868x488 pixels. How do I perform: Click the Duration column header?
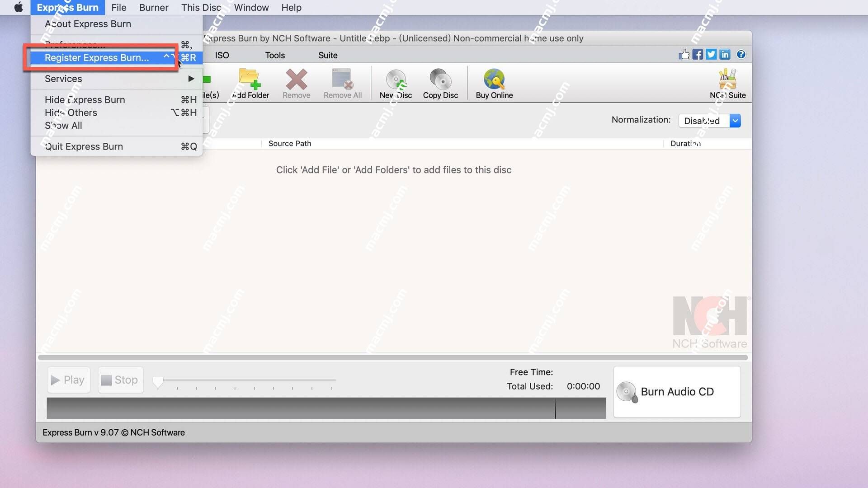click(x=708, y=144)
